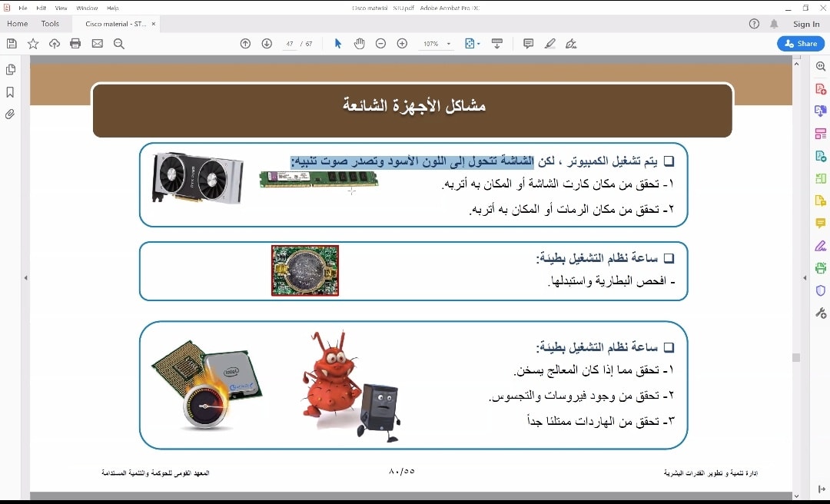The height and width of the screenshot is (504, 830).
Task: Show the Bookmarks panel in left sidebar
Action: (11, 92)
